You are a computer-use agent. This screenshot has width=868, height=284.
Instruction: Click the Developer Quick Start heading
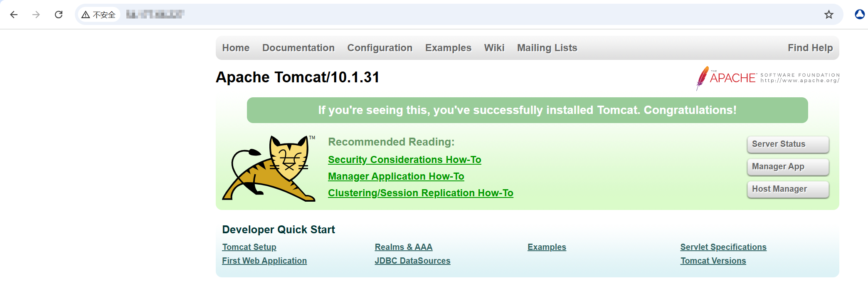(279, 230)
